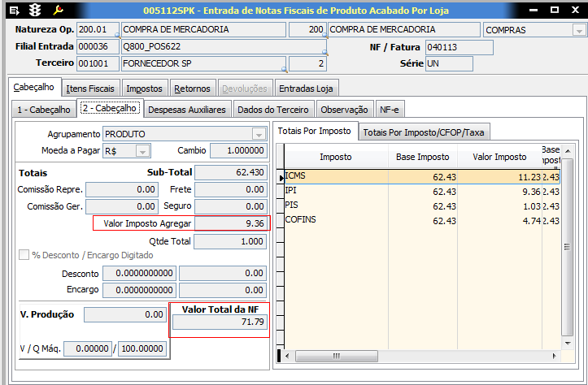Click the wrench tool icon in title bar
The image size is (588, 385).
tap(58, 10)
